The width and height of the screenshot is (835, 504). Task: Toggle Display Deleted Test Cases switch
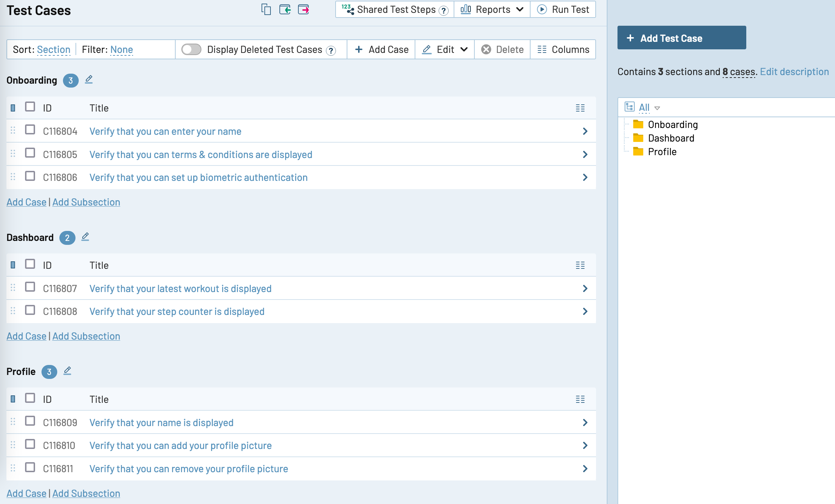[x=191, y=49]
